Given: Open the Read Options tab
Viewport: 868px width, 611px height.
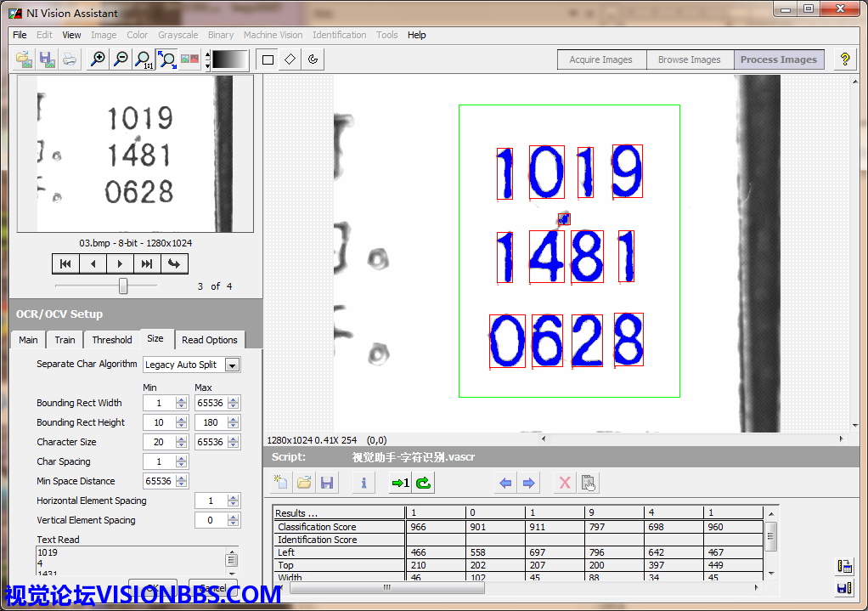Looking at the screenshot, I should point(209,340).
